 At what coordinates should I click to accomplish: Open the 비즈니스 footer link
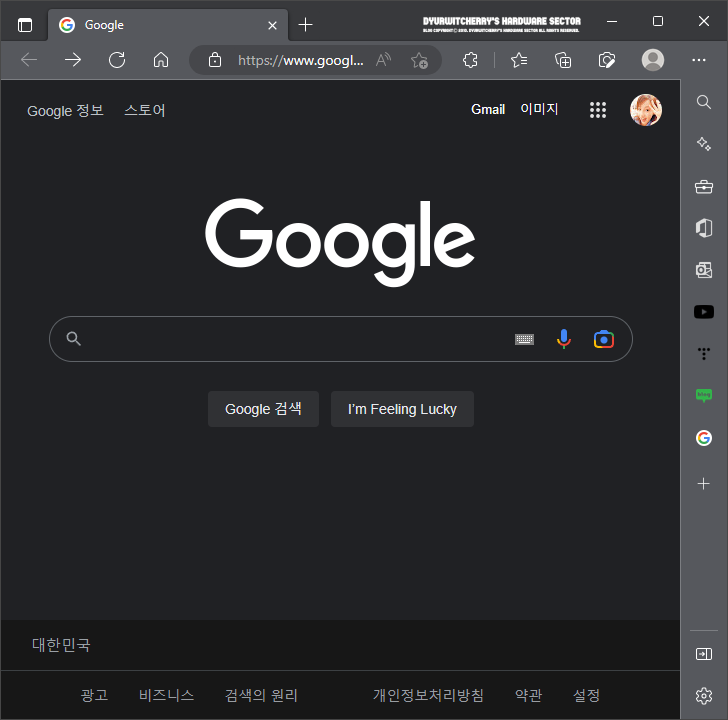(x=166, y=695)
